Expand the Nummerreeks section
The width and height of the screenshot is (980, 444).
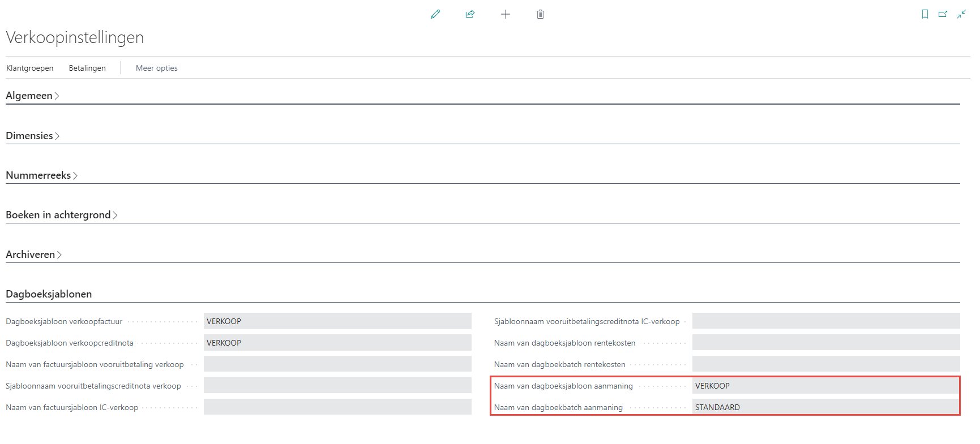pos(41,175)
